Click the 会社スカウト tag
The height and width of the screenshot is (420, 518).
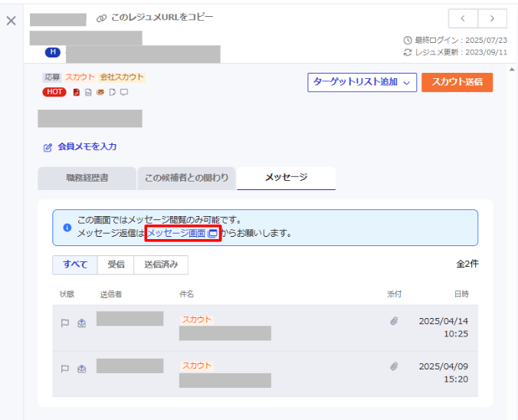(x=122, y=77)
